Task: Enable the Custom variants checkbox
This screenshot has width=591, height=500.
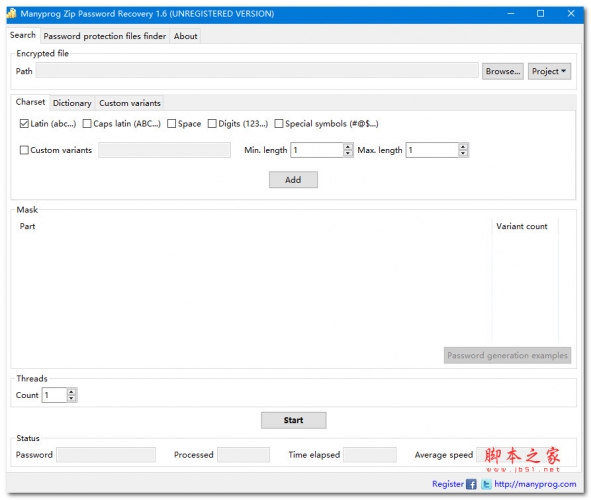Action: pos(24,150)
